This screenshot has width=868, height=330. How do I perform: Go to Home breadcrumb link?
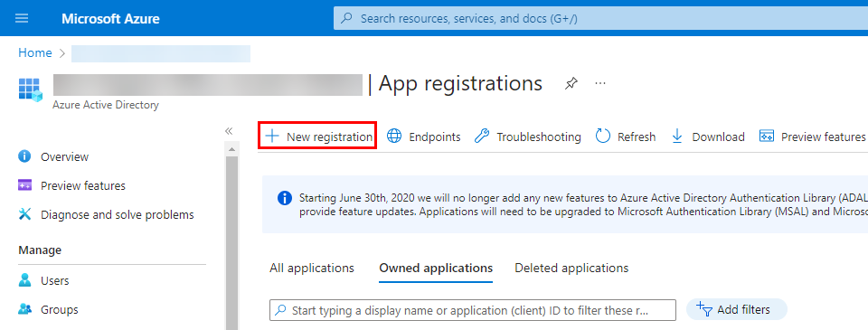[x=35, y=52]
